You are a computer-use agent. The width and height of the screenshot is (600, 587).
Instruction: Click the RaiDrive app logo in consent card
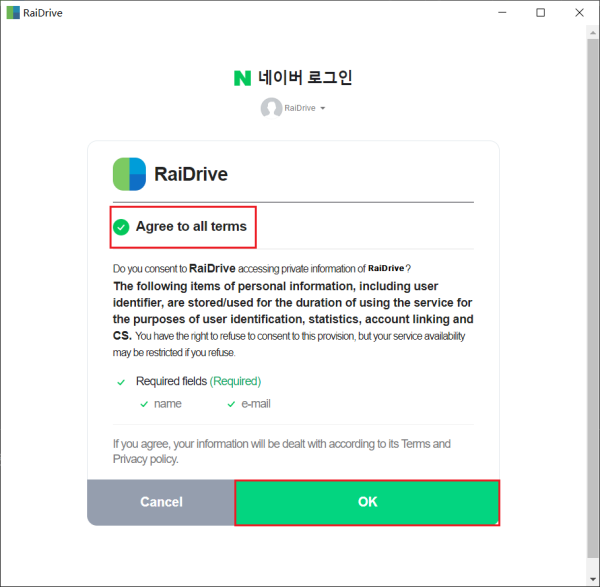click(x=129, y=174)
